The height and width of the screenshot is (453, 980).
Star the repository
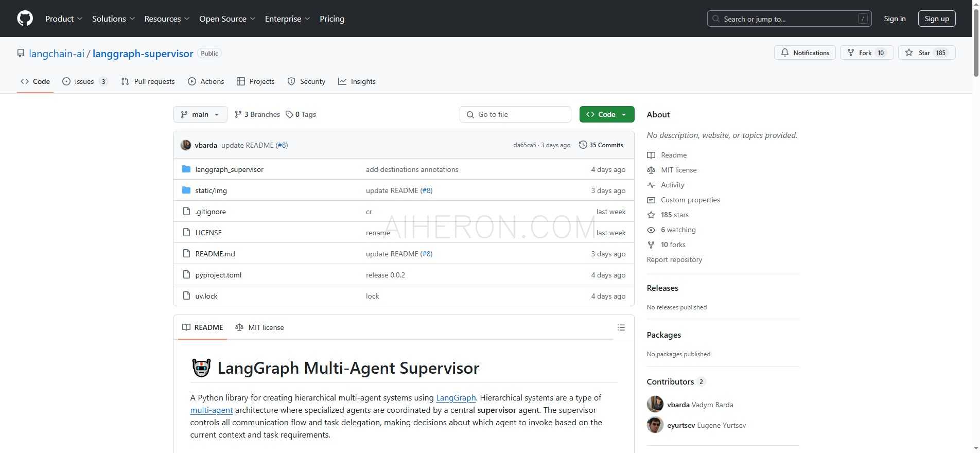pyautogui.click(x=926, y=53)
